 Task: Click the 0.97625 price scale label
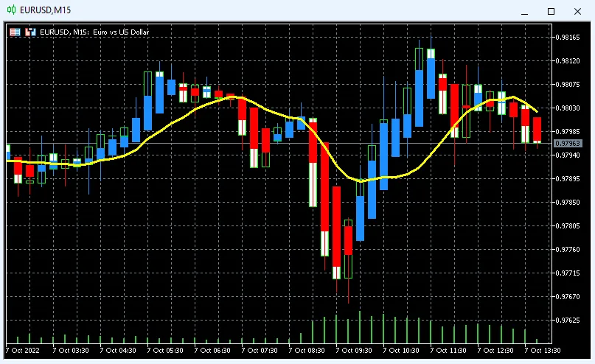(568, 320)
